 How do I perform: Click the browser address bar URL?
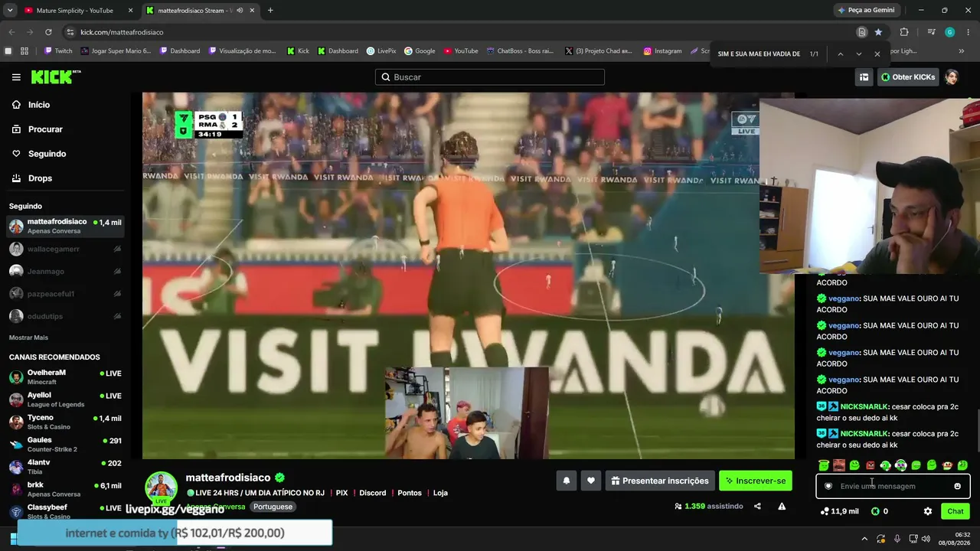[122, 32]
